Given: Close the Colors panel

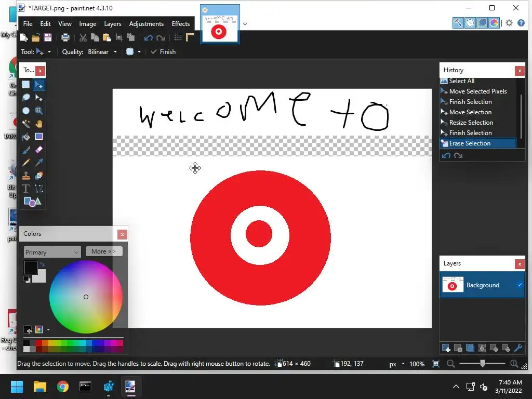Looking at the screenshot, I should (x=122, y=234).
